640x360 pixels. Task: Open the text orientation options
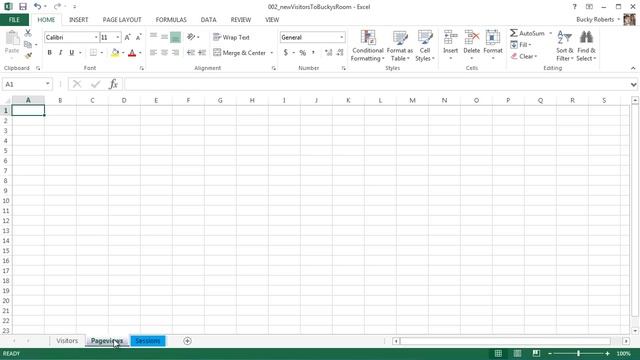coord(193,37)
